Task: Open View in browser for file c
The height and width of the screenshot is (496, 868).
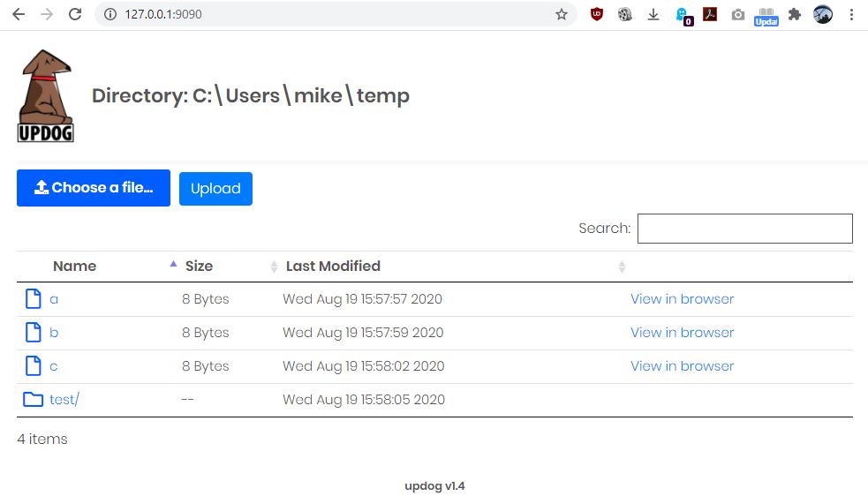Action: click(x=682, y=366)
